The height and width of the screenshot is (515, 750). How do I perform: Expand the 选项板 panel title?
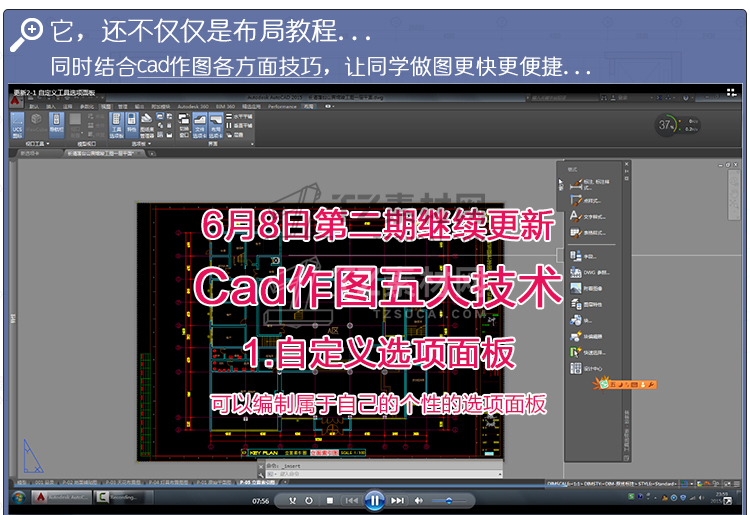click(142, 143)
